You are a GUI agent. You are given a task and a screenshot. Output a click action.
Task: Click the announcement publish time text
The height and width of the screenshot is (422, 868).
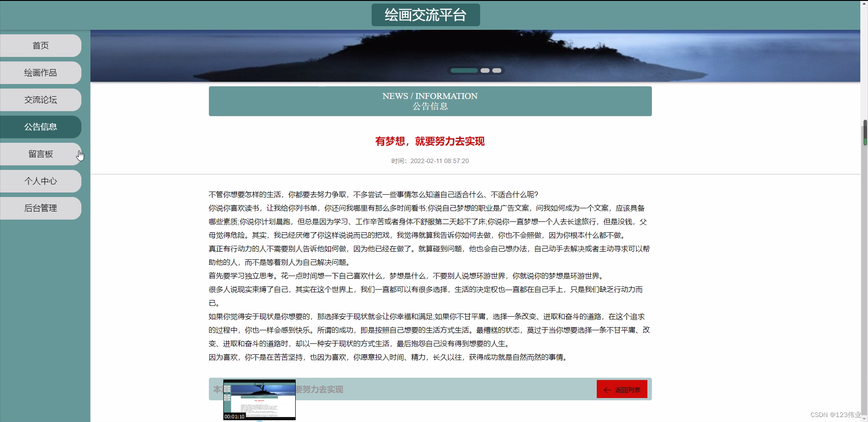(430, 161)
